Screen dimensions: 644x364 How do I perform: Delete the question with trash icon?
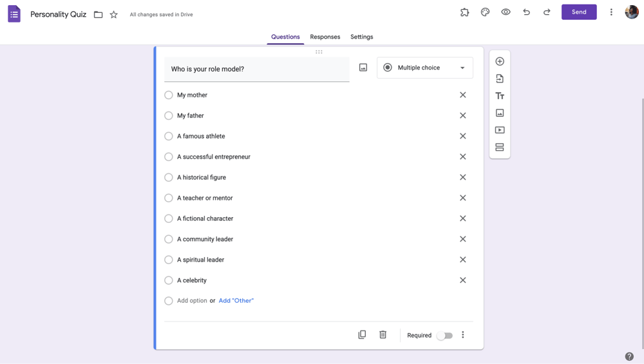(383, 335)
